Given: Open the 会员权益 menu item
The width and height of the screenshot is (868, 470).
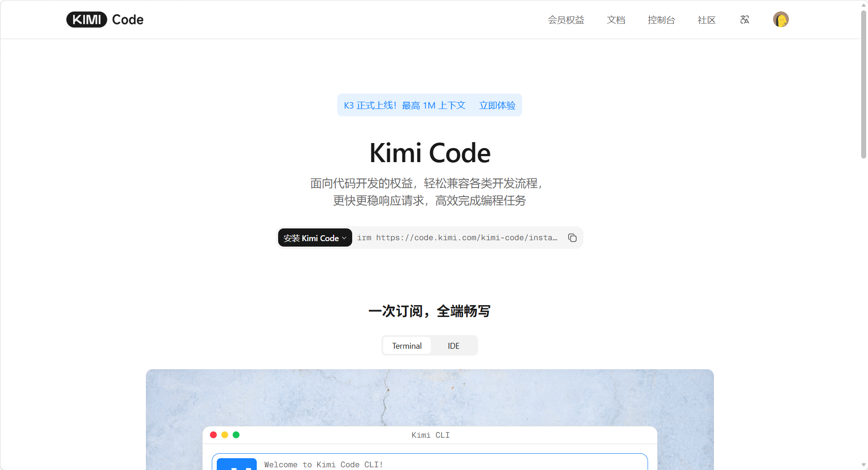Looking at the screenshot, I should coord(566,20).
